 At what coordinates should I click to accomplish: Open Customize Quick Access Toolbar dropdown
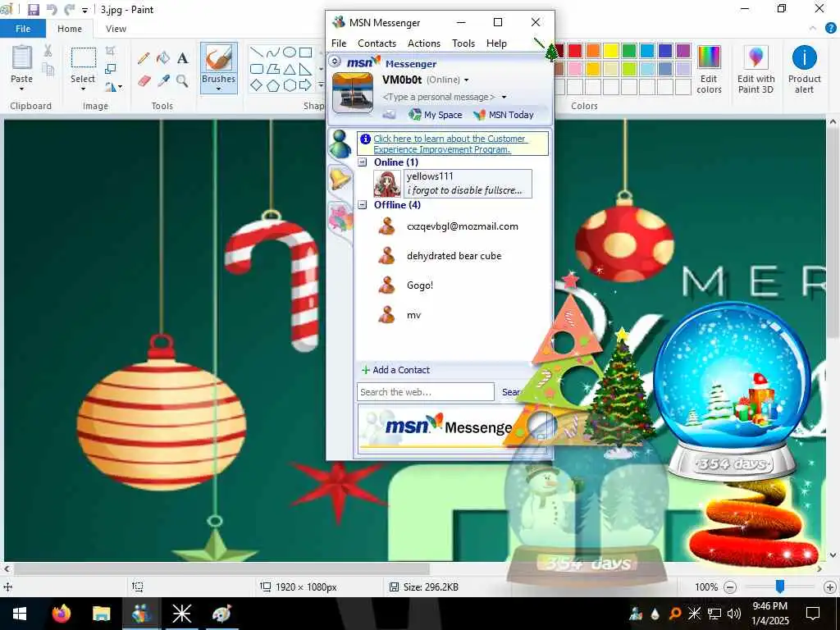coord(84,10)
